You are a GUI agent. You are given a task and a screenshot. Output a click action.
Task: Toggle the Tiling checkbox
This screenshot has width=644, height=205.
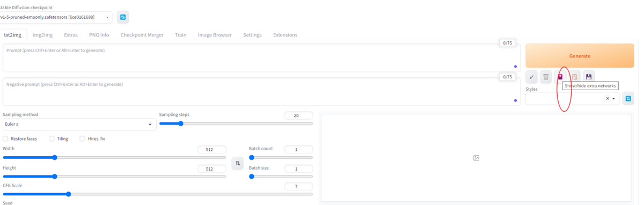52,138
